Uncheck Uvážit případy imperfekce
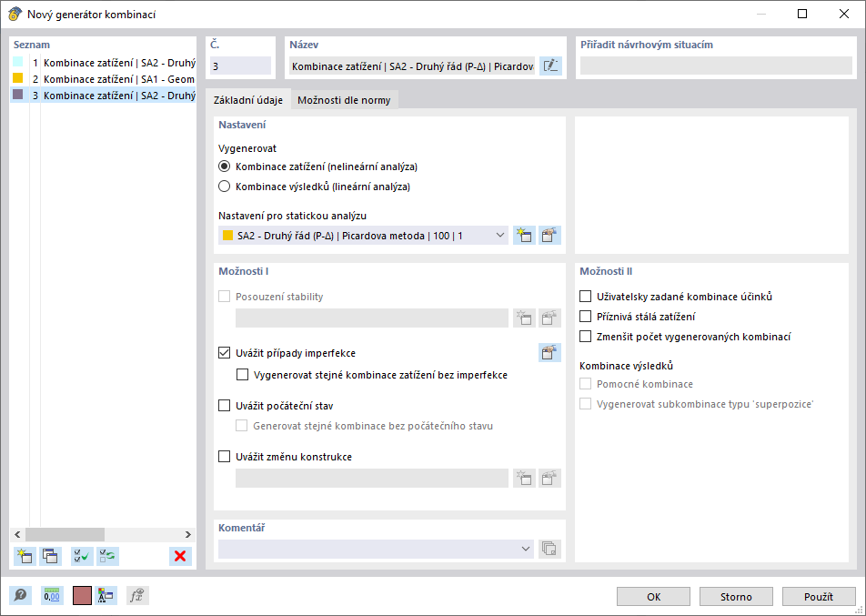 point(225,353)
